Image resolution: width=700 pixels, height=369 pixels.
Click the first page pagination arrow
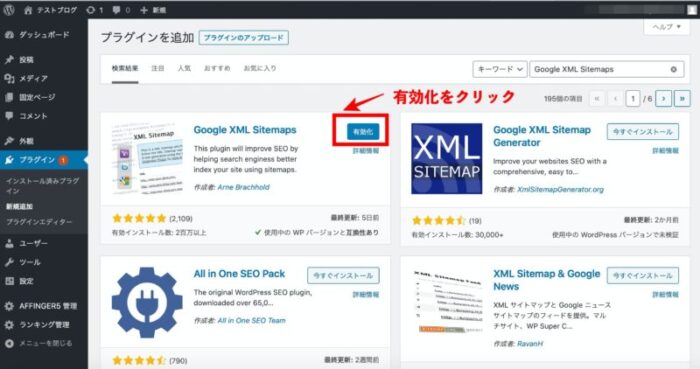tap(597, 99)
